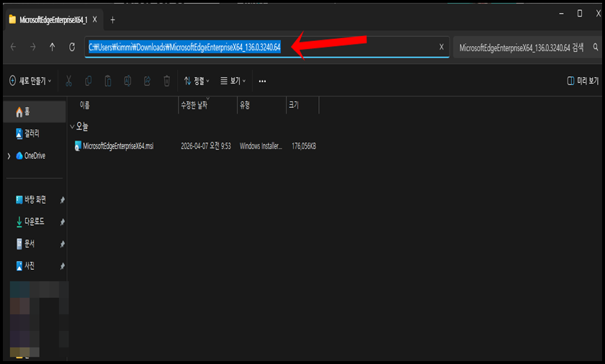Click the Cut scissors icon
The height and width of the screenshot is (364, 605).
click(x=68, y=81)
